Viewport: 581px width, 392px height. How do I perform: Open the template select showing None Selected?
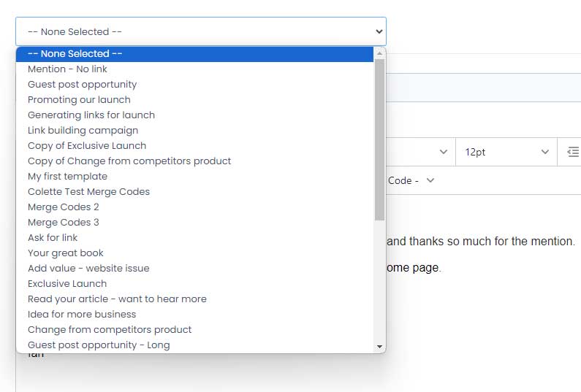click(x=201, y=31)
